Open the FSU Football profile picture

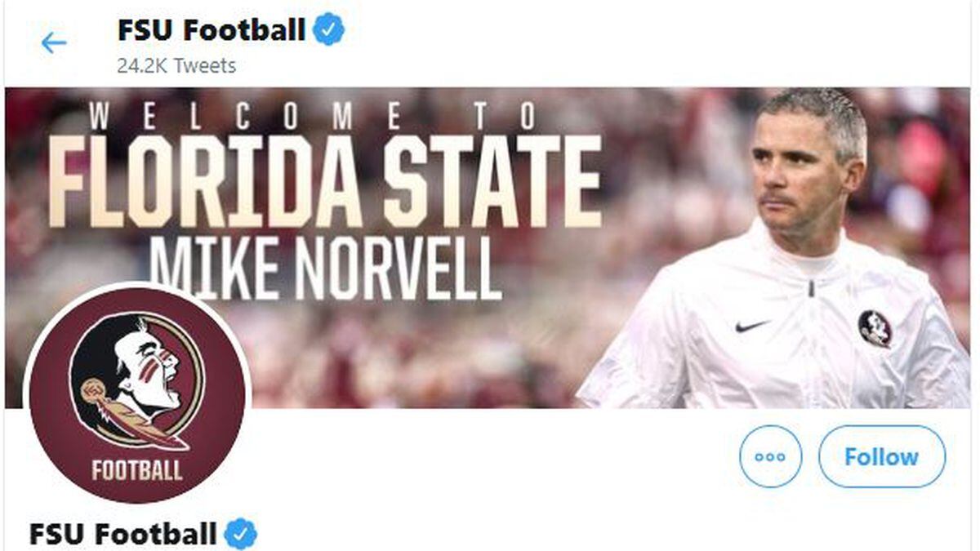pyautogui.click(x=137, y=392)
